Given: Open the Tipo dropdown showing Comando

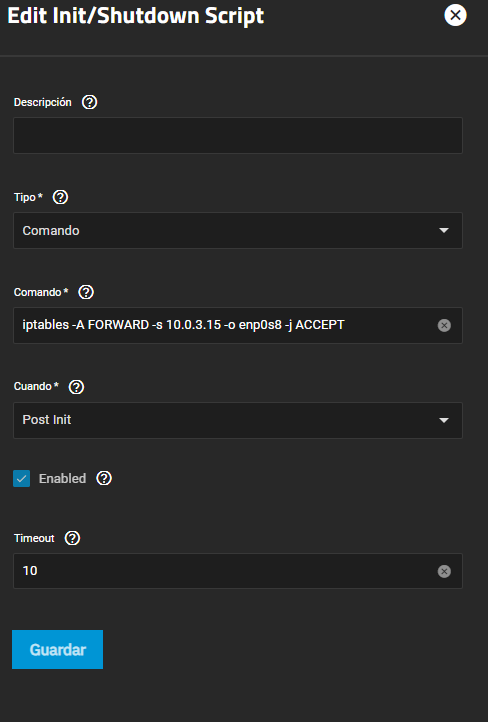Looking at the screenshot, I should [238, 230].
